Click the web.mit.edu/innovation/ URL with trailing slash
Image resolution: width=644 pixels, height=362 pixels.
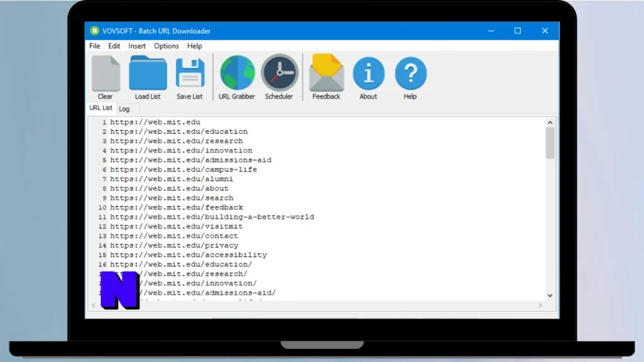point(198,283)
